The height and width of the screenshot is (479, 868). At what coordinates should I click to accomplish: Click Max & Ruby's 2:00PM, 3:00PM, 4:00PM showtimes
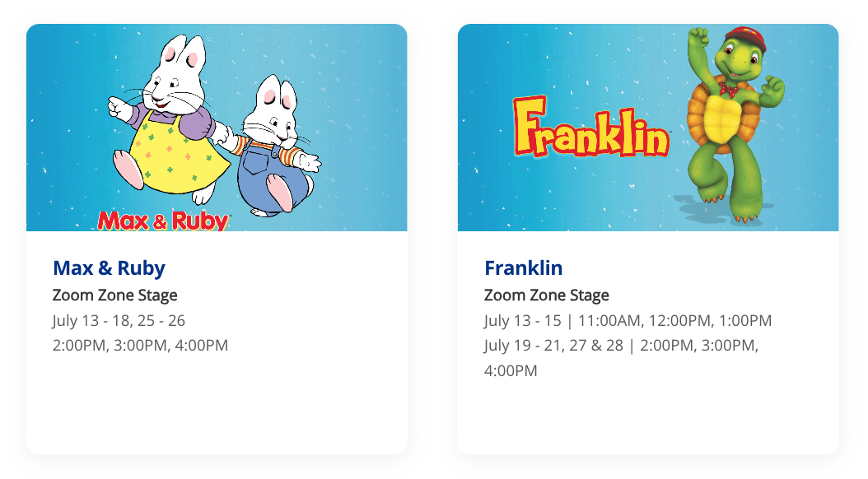click(x=140, y=345)
